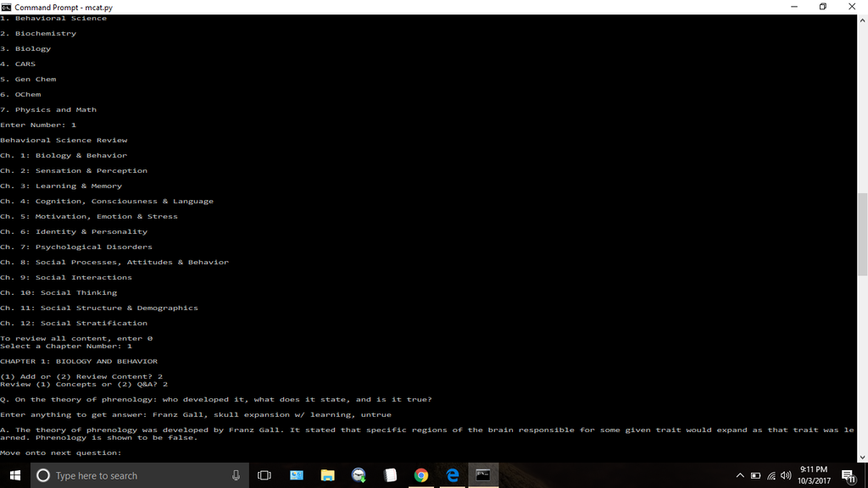Click the clock app with green arrow
868x488 pixels.
tap(359, 475)
